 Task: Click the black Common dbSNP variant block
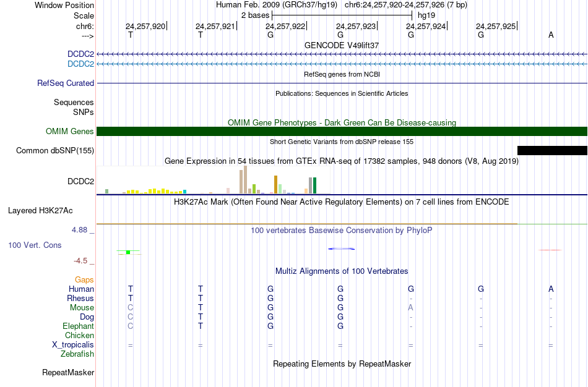click(552, 151)
